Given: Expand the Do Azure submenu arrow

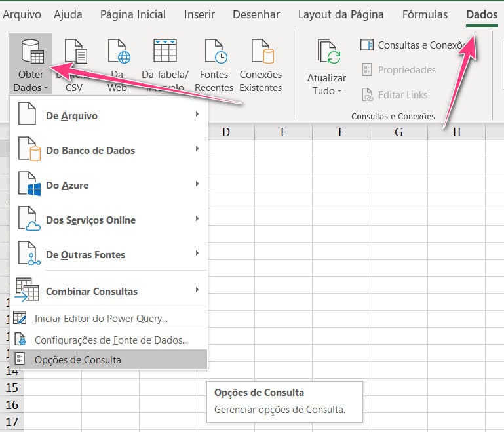Looking at the screenshot, I should (x=197, y=184).
